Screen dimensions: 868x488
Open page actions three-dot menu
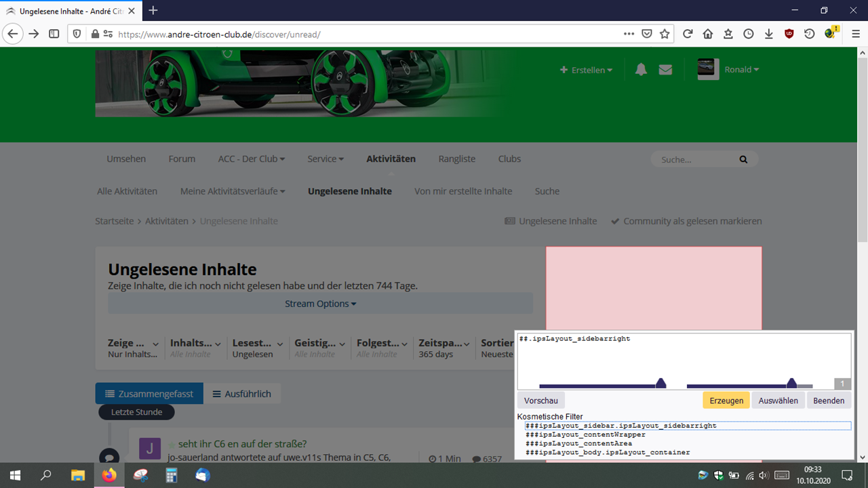629,34
